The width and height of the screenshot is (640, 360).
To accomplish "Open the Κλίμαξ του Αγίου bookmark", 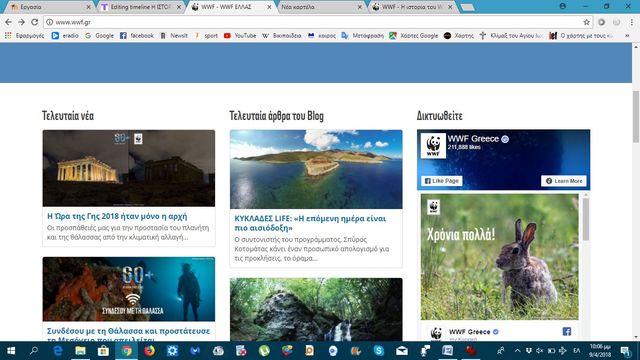I will click(511, 36).
